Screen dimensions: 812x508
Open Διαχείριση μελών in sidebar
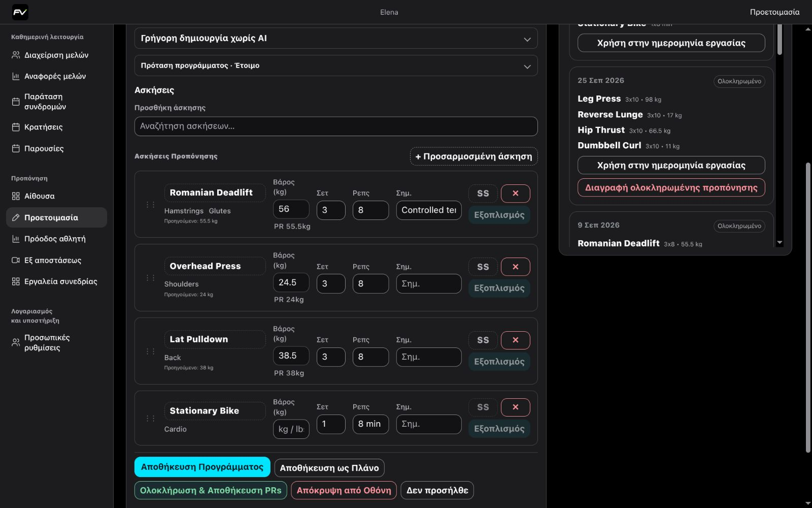pyautogui.click(x=56, y=55)
